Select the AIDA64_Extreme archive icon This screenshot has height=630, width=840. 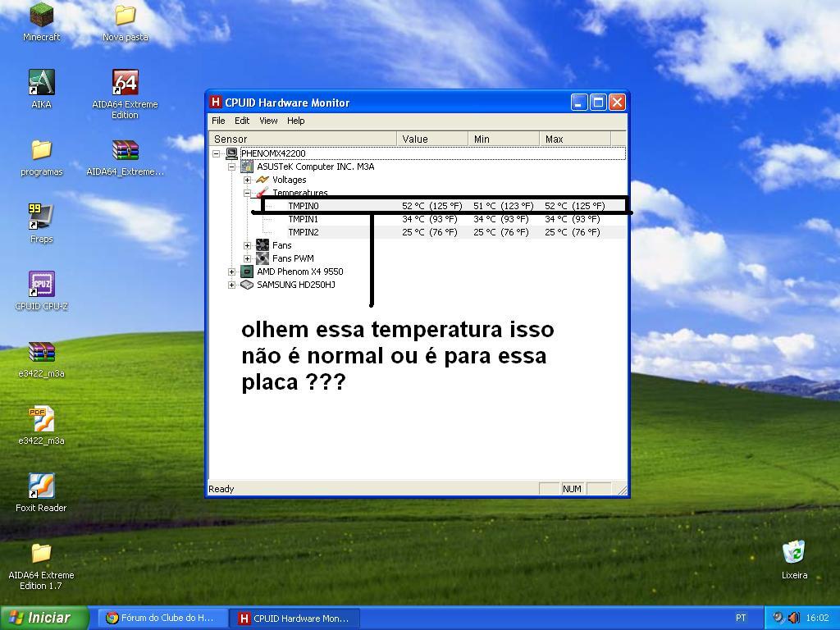coord(125,150)
